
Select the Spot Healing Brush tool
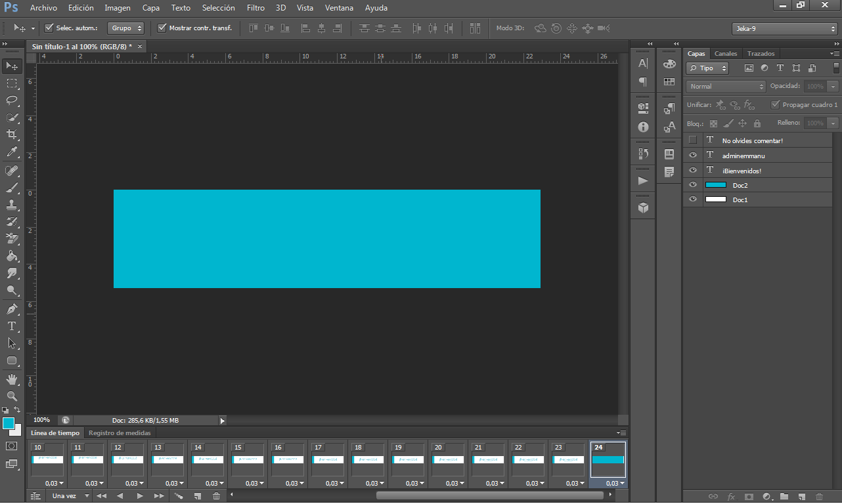coord(12,171)
